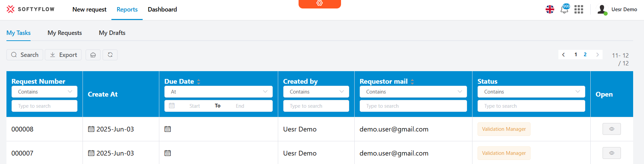
Task: Click the Softyflow logo
Action: [x=31, y=9]
